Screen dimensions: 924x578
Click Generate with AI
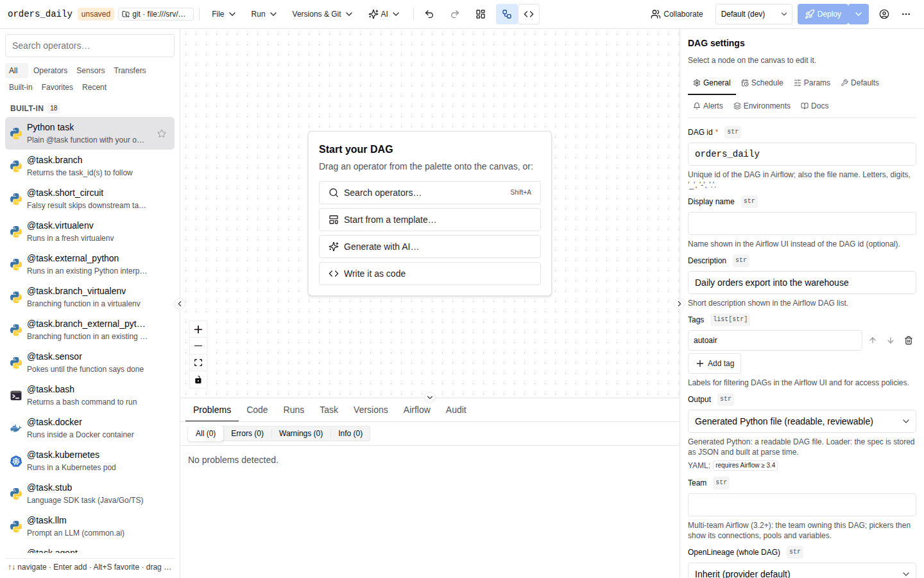pos(430,247)
